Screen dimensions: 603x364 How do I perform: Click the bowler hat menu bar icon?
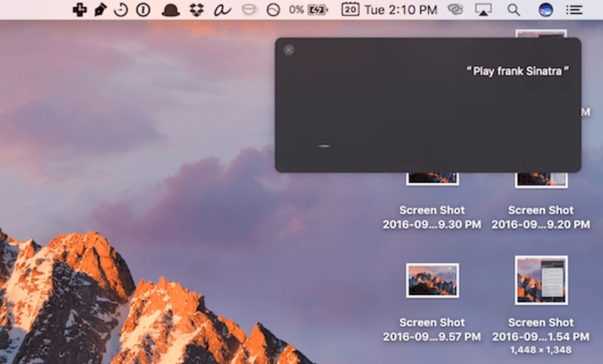coord(170,10)
